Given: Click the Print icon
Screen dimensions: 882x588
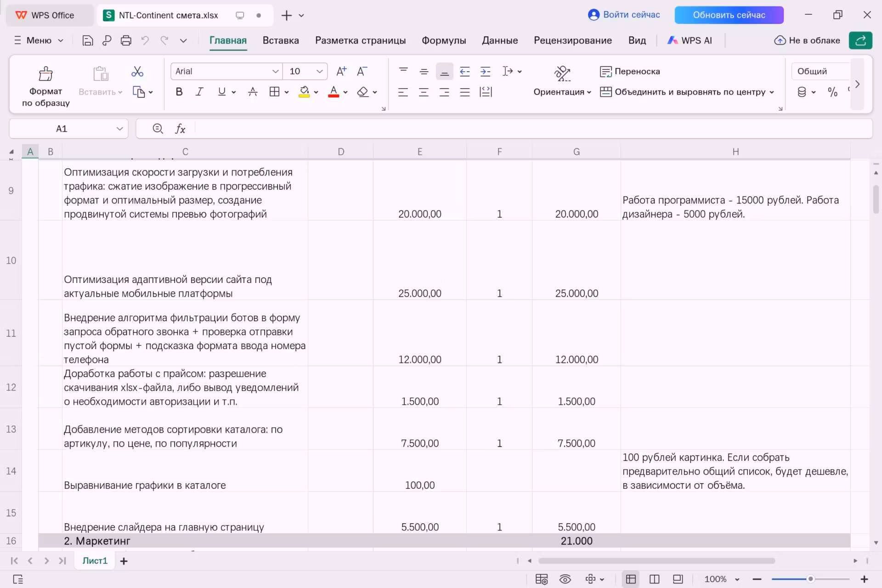Looking at the screenshot, I should tap(126, 40).
